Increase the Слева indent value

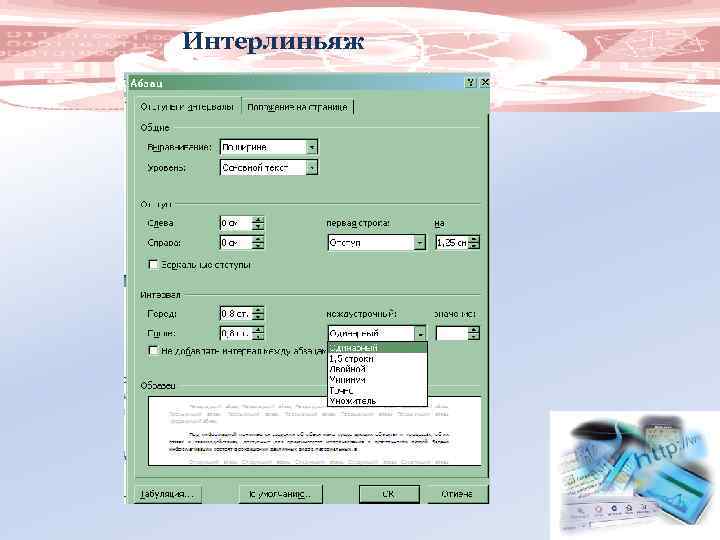point(258,220)
